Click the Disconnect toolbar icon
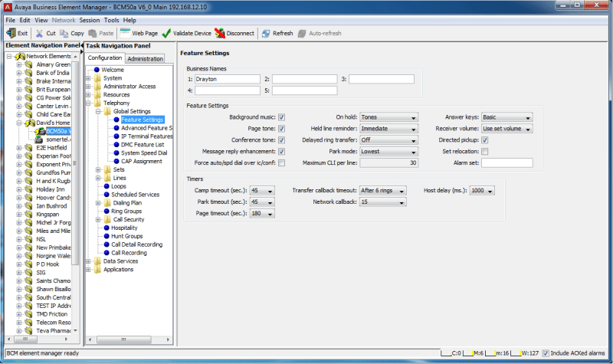Screen dimensions: 613x364 click(220, 33)
